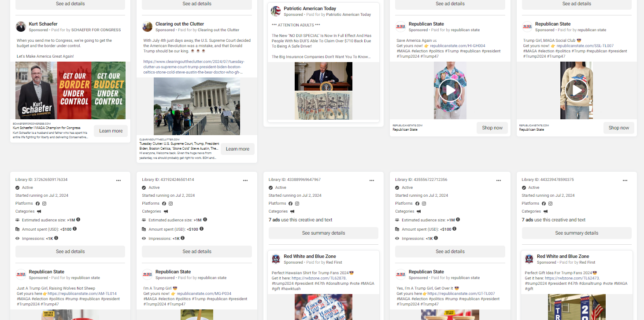Click Patriotic American Today page name

pos(310,8)
